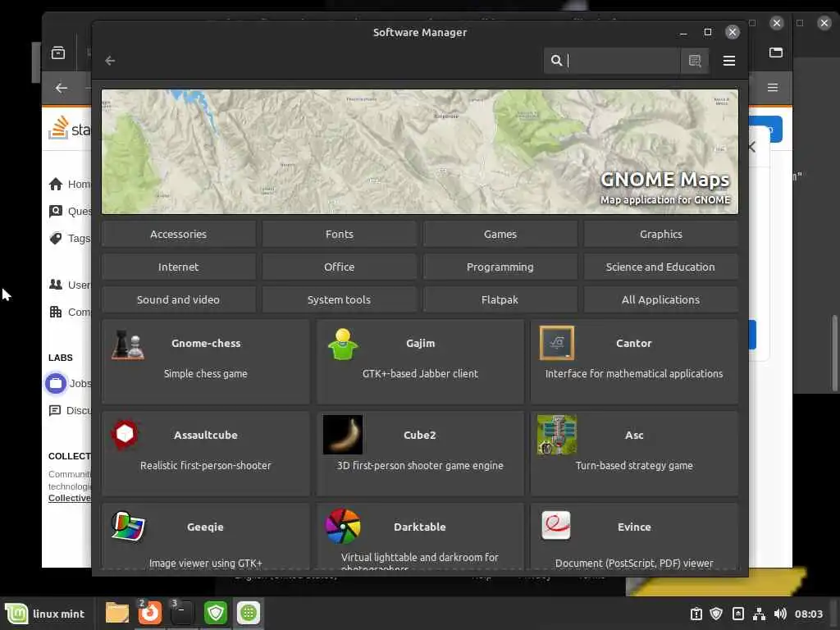Click Home icon in browser sidebar
This screenshot has height=630, width=840.
[56, 185]
